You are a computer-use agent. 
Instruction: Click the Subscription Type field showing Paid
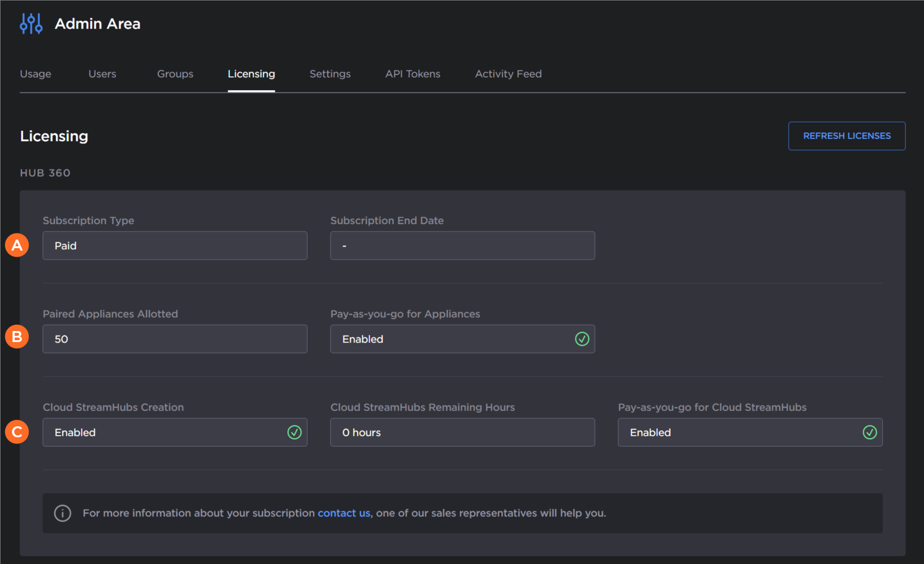tap(175, 246)
